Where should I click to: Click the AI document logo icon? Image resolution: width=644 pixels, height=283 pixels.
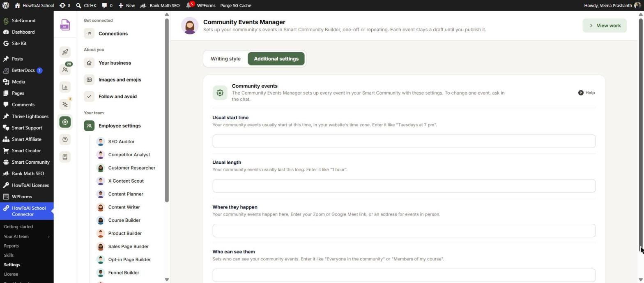65,25
